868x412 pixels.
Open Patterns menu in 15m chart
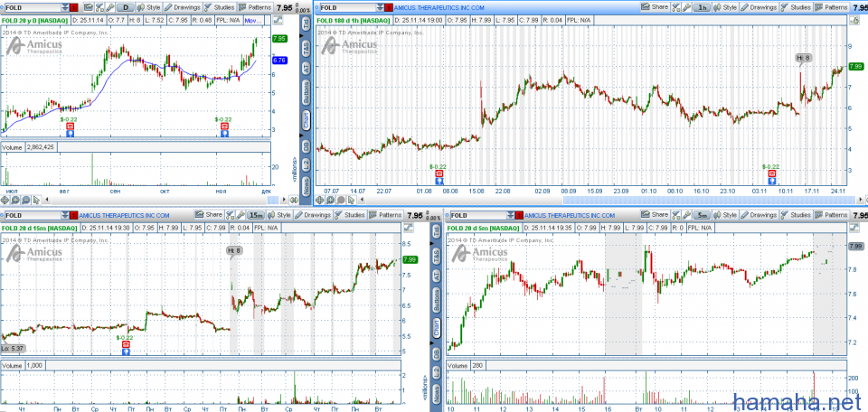385,214
